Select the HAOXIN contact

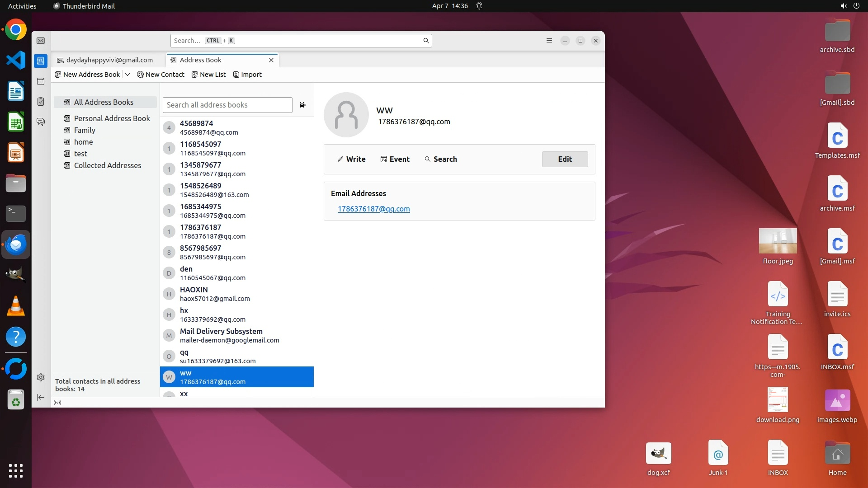(236, 294)
